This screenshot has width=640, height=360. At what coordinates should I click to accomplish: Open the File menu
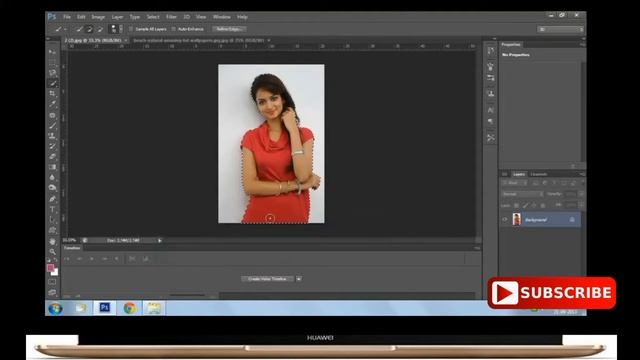[67, 17]
